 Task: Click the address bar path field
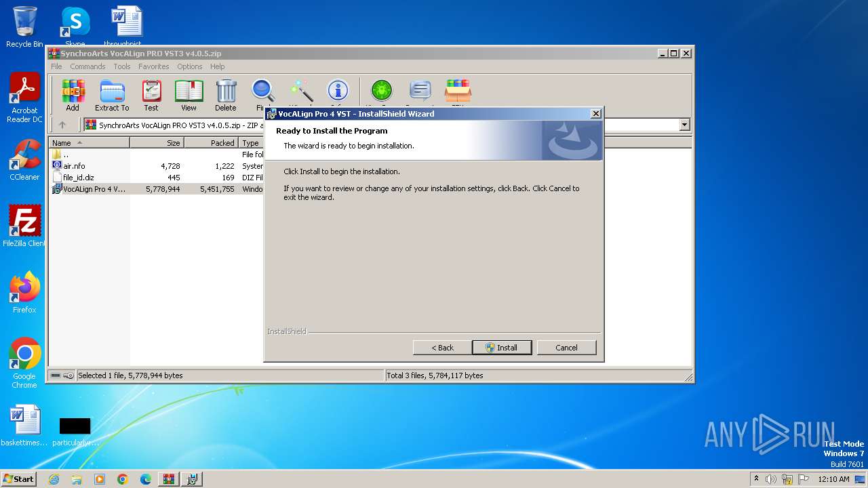(381, 125)
